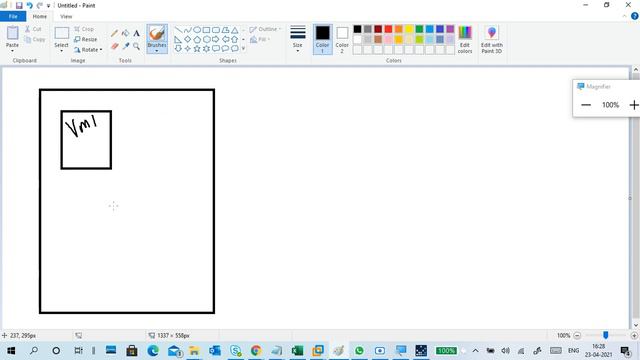Expand the shapes gallery more arrow
Screen dimensions: 640x360
pos(244,49)
